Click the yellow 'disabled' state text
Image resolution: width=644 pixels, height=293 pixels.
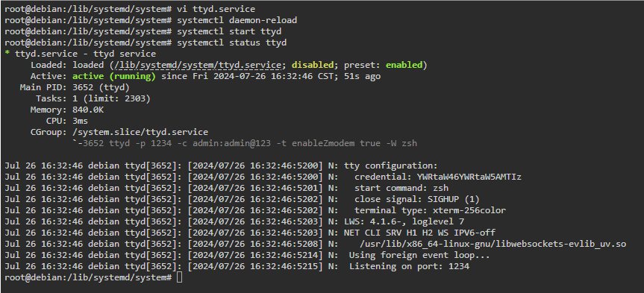click(313, 66)
